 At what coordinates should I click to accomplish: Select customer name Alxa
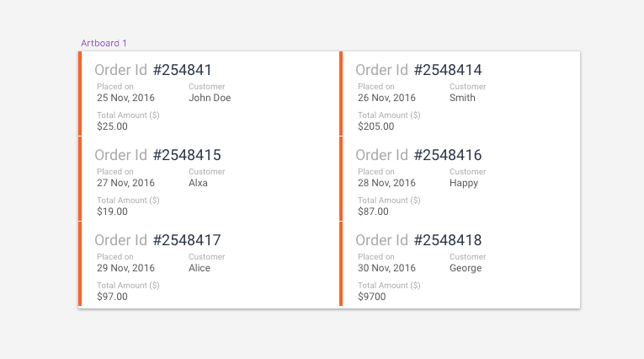click(198, 183)
